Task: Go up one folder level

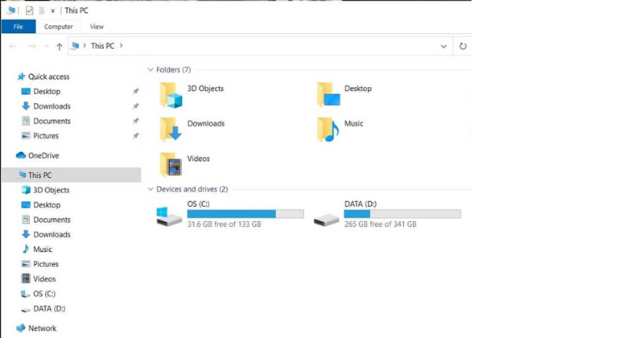Action: coord(59,47)
